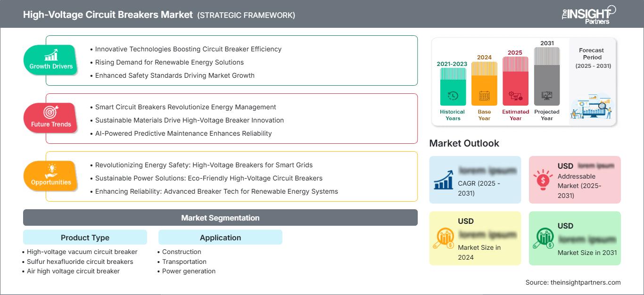
Task: Click the 'Construction' application item
Action: pyautogui.click(x=182, y=252)
